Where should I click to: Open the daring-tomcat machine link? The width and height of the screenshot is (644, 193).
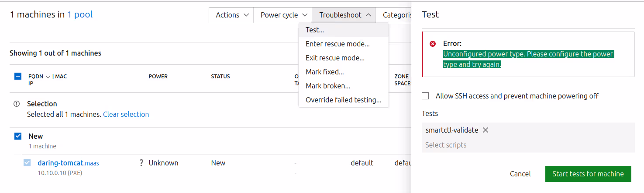click(x=61, y=163)
